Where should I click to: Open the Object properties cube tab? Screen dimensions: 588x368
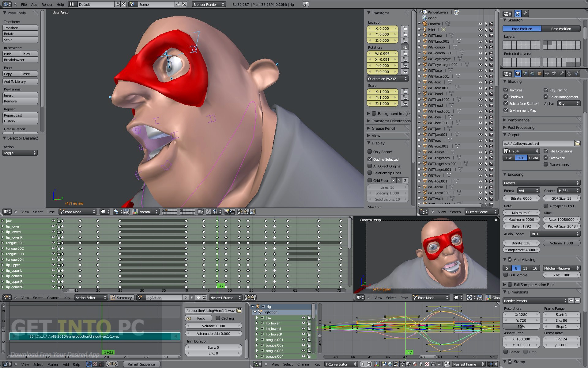[540, 74]
